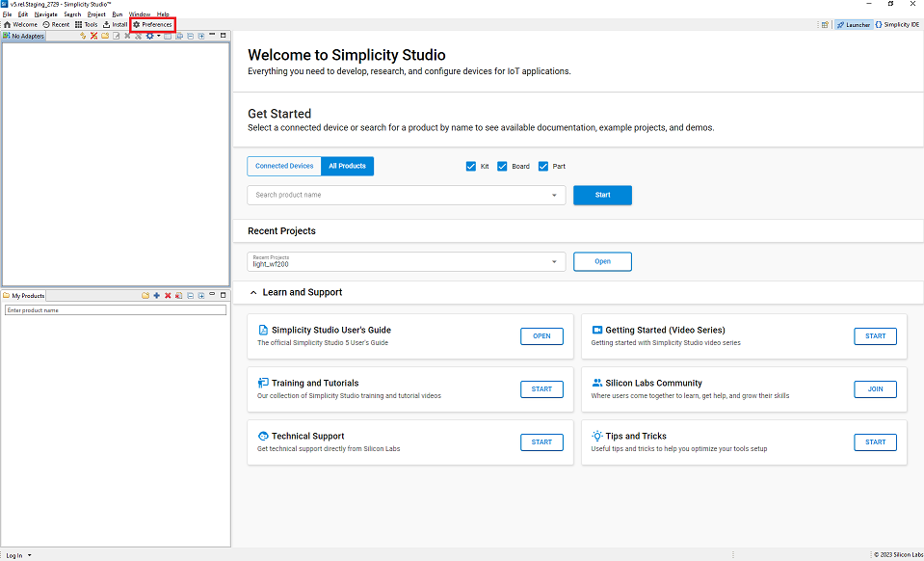
Task: Toggle the Kit checkbox
Action: tap(471, 166)
